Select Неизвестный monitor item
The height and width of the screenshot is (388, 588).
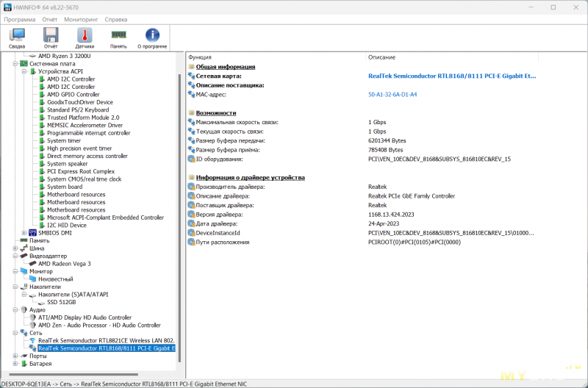click(x=56, y=279)
